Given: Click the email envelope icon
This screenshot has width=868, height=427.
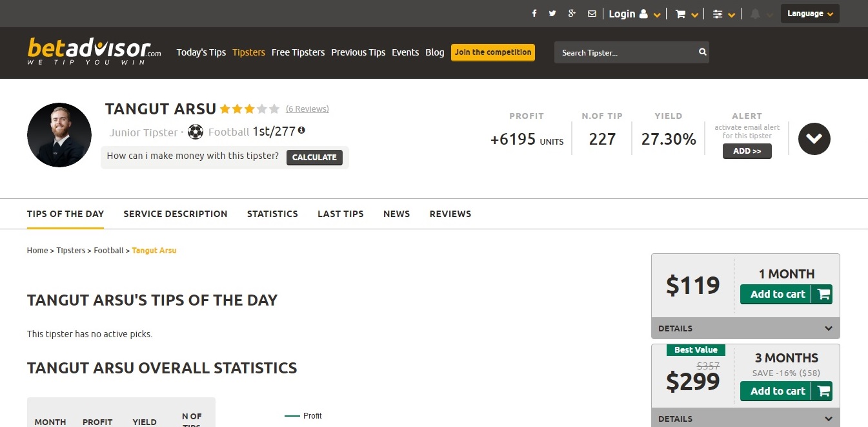Looking at the screenshot, I should (592, 14).
